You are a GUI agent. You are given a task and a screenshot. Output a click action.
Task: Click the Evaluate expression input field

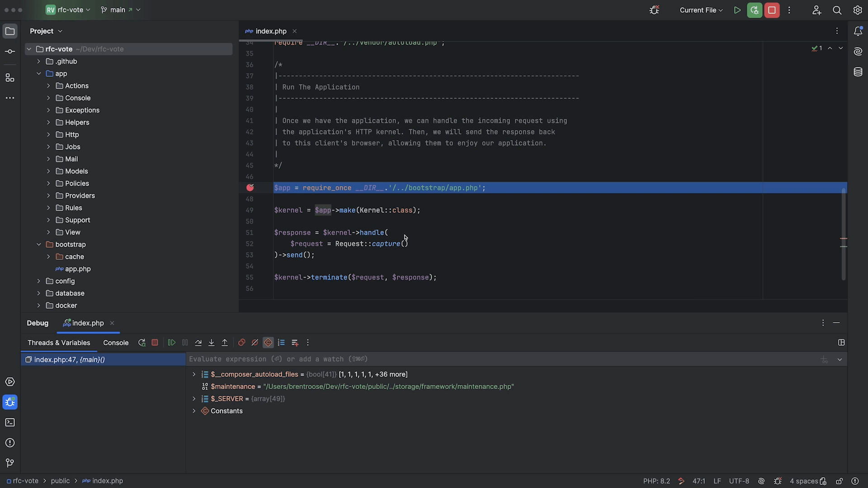[x=497, y=359]
